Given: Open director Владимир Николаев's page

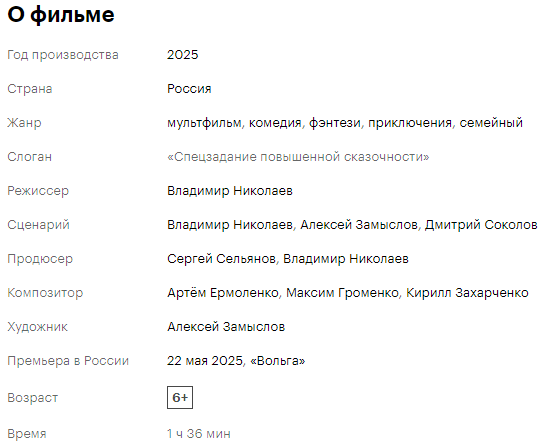Looking at the screenshot, I should [x=230, y=191].
